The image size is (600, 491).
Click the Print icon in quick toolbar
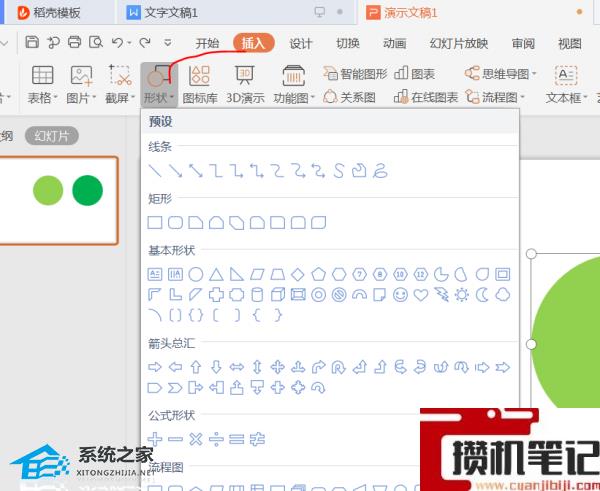pyautogui.click(x=74, y=42)
